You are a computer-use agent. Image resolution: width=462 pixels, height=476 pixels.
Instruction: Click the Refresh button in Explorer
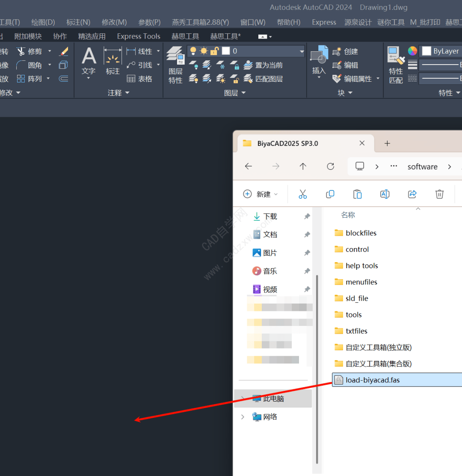click(x=330, y=166)
